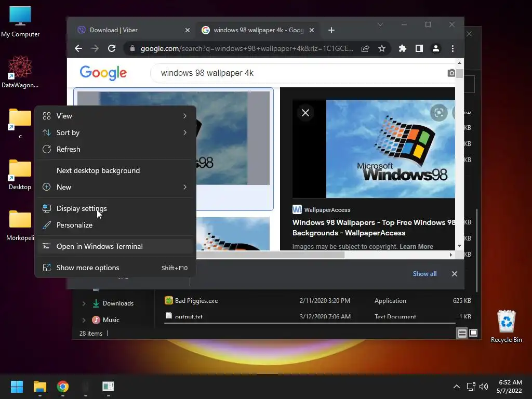Close the Viber download tab
532x399 pixels.
187,30
